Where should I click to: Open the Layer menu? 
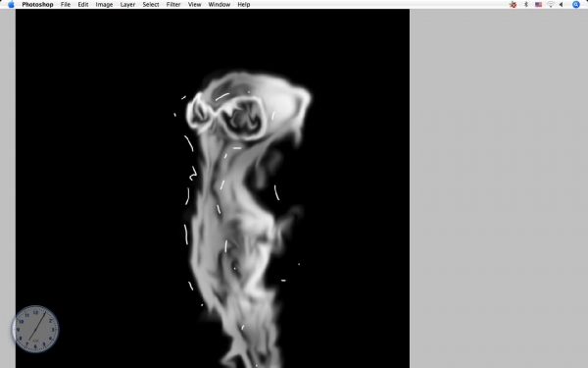127,5
